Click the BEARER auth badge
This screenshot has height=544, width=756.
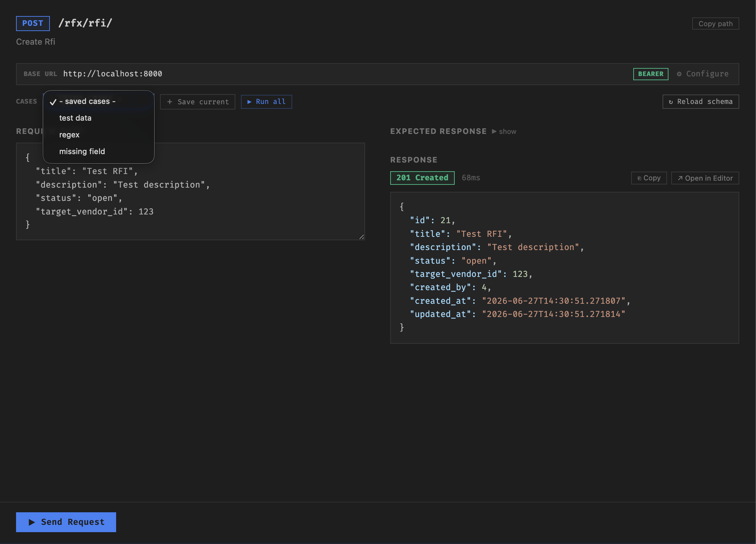(x=651, y=74)
